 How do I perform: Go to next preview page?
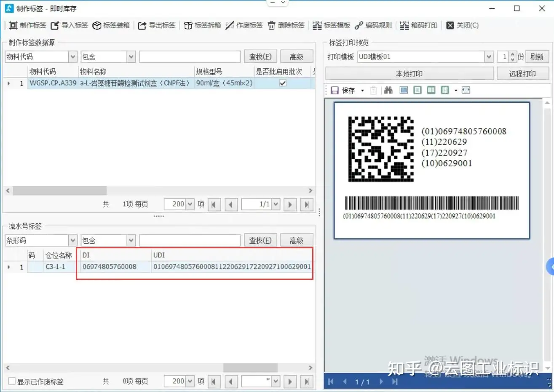(381, 382)
